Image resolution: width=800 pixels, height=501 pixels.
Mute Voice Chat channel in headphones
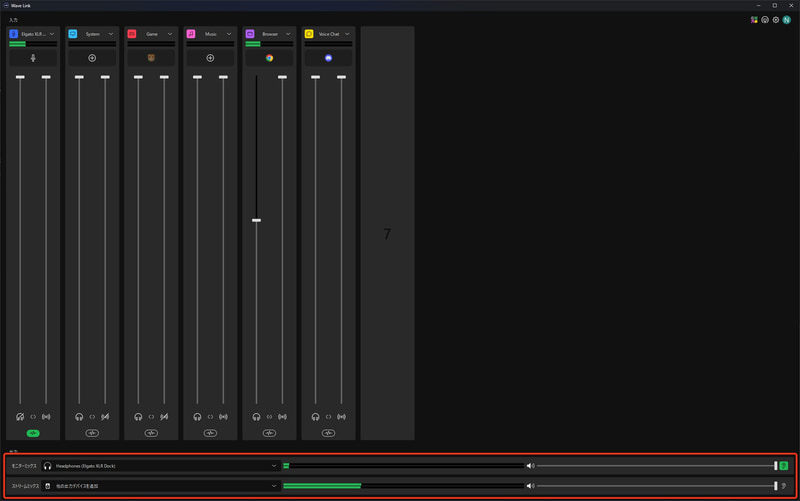pos(315,417)
